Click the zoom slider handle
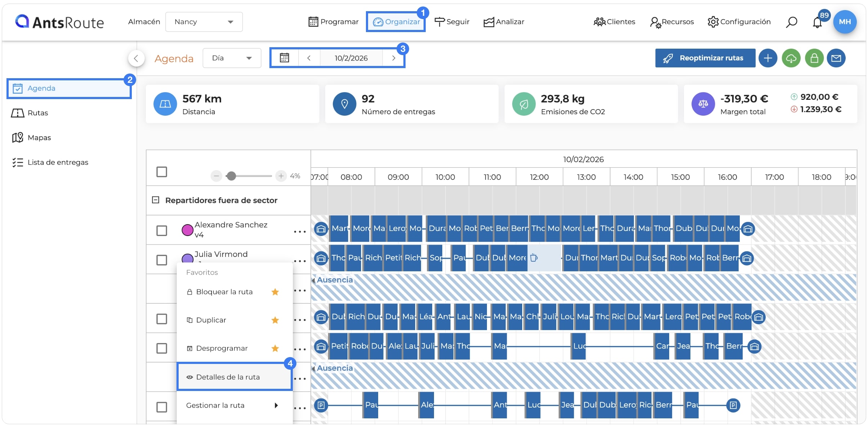Viewport: 868px width, 427px height. pos(231,176)
